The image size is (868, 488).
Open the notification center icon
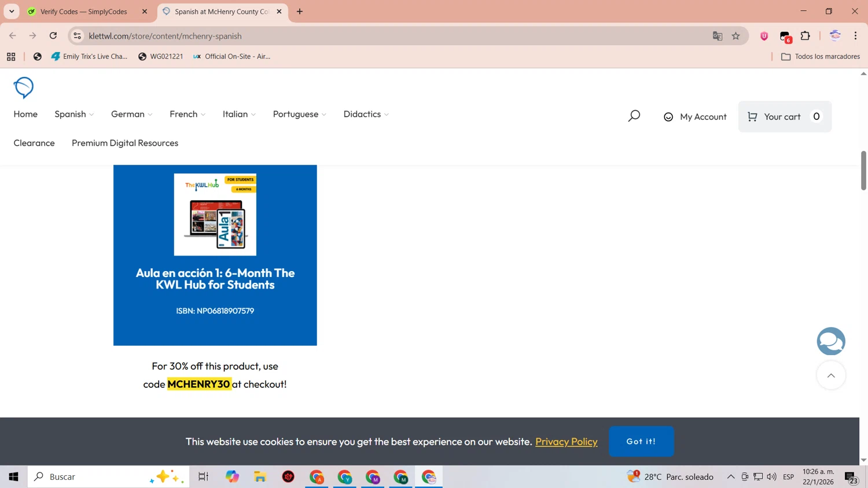pos(851,477)
